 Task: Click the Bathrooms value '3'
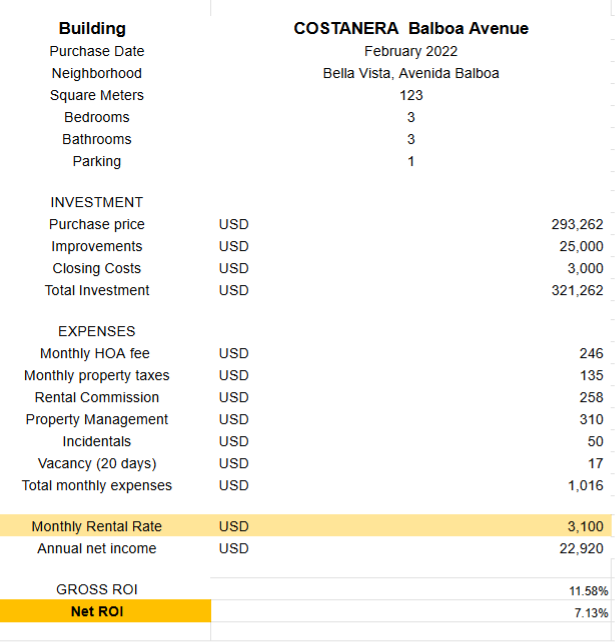[411, 139]
